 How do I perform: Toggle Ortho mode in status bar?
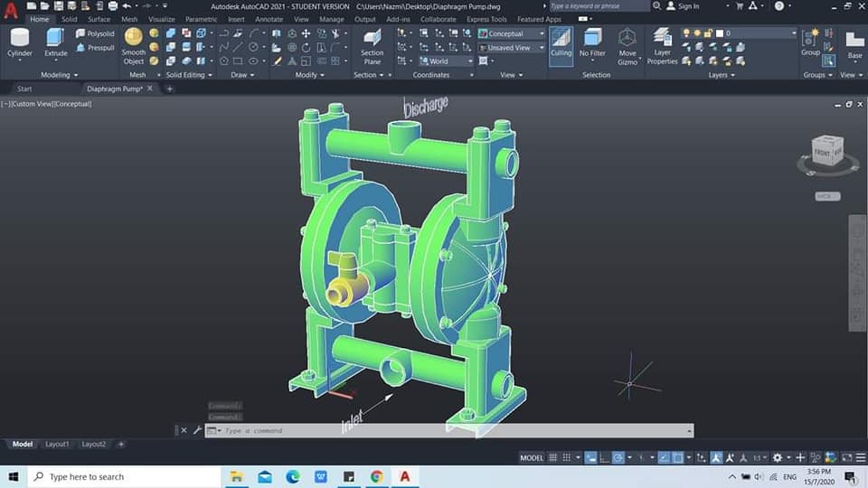click(x=605, y=457)
